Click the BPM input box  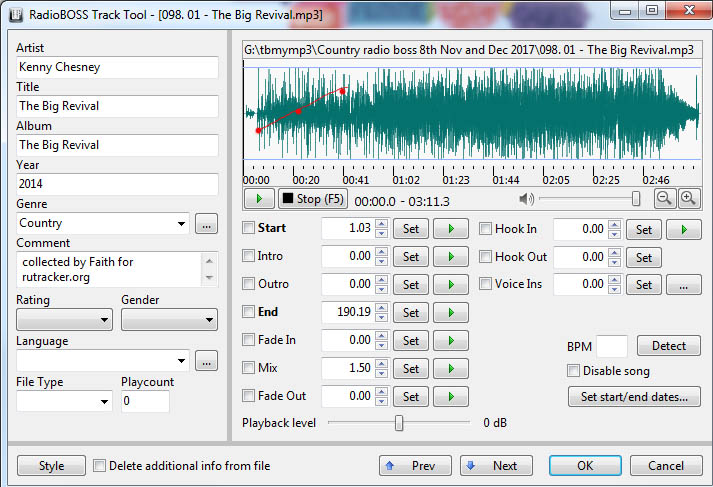click(612, 346)
